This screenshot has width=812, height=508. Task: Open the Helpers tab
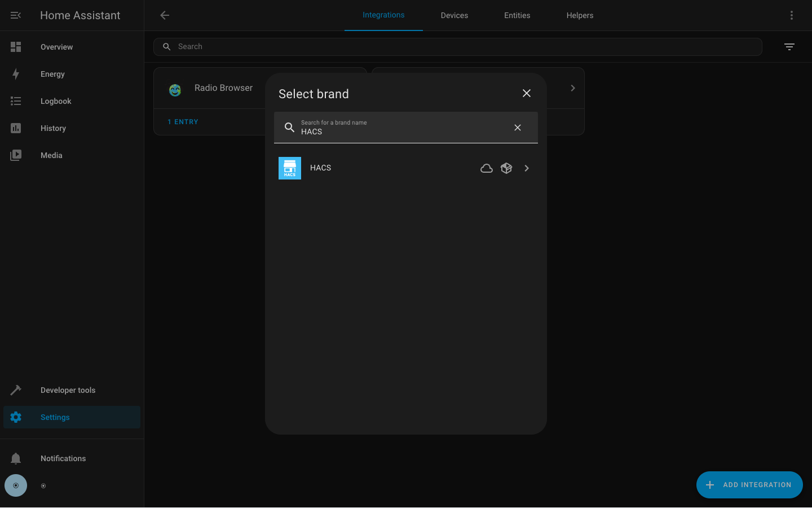pos(580,15)
